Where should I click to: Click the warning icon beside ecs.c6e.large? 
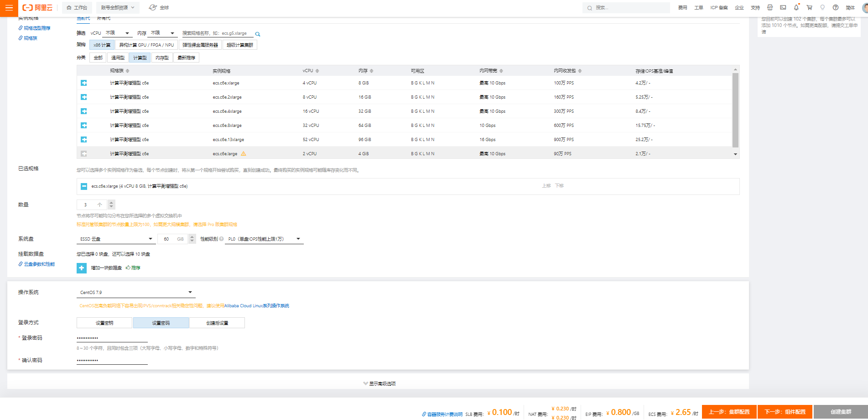[244, 154]
